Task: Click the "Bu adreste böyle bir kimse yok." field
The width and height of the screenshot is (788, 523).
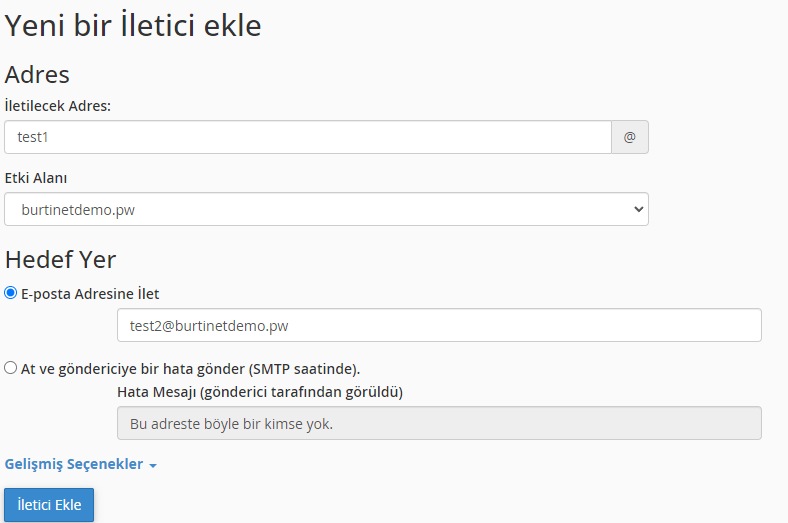Action: coord(439,423)
